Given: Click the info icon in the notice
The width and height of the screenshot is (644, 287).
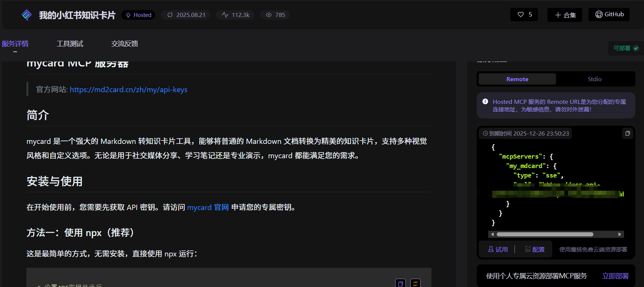Looking at the screenshot, I should tap(485, 102).
